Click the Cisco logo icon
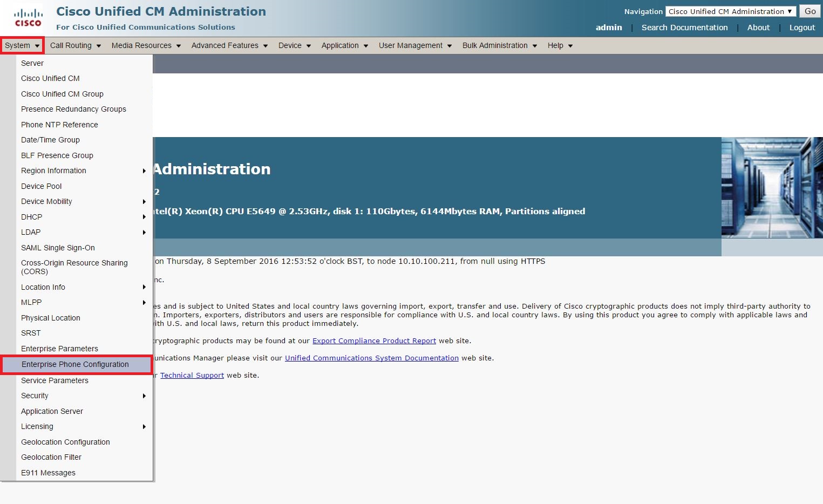 tap(28, 18)
